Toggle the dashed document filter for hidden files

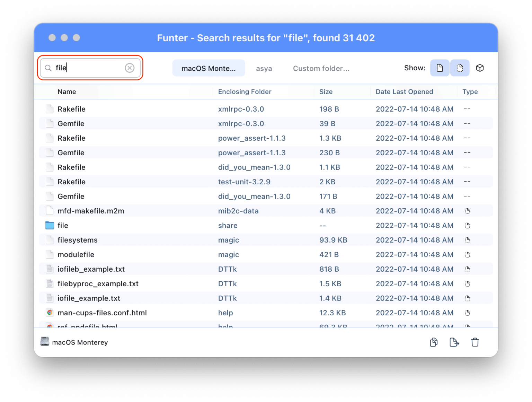[x=460, y=68]
